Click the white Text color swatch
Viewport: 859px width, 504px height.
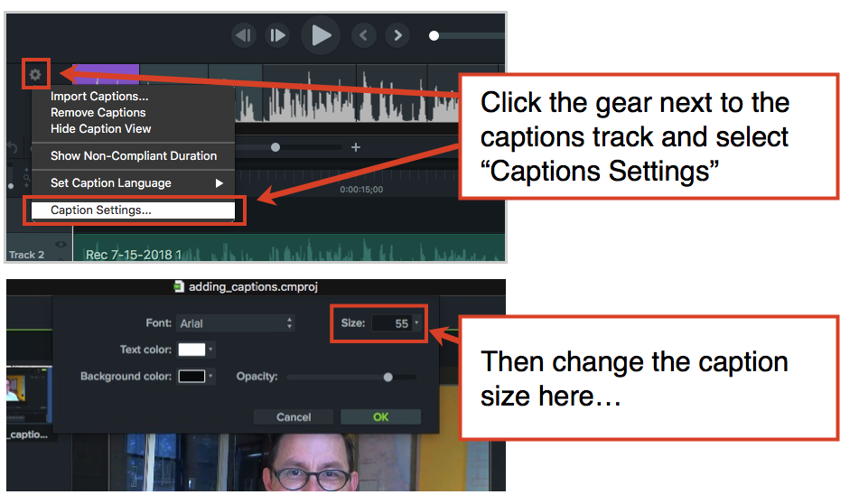pos(191,350)
